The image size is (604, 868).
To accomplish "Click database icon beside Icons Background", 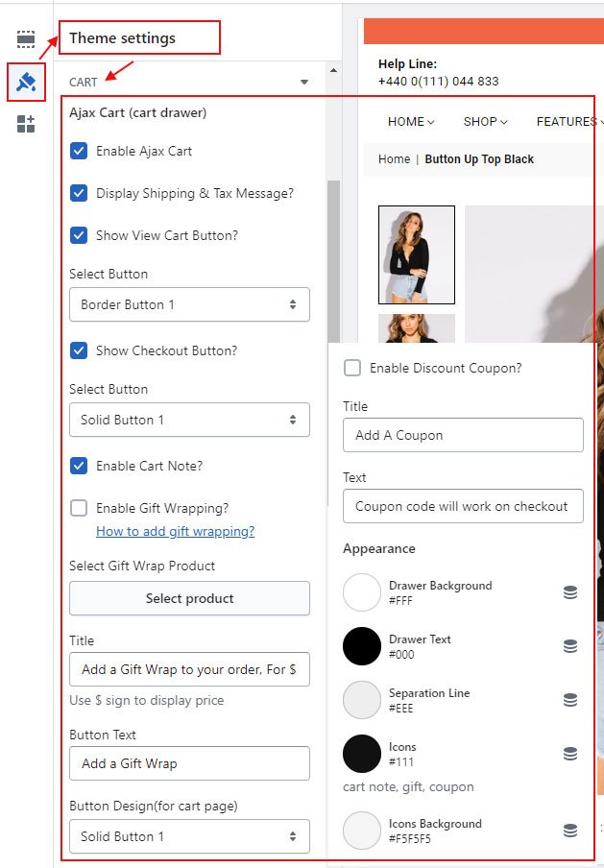I will click(x=570, y=831).
